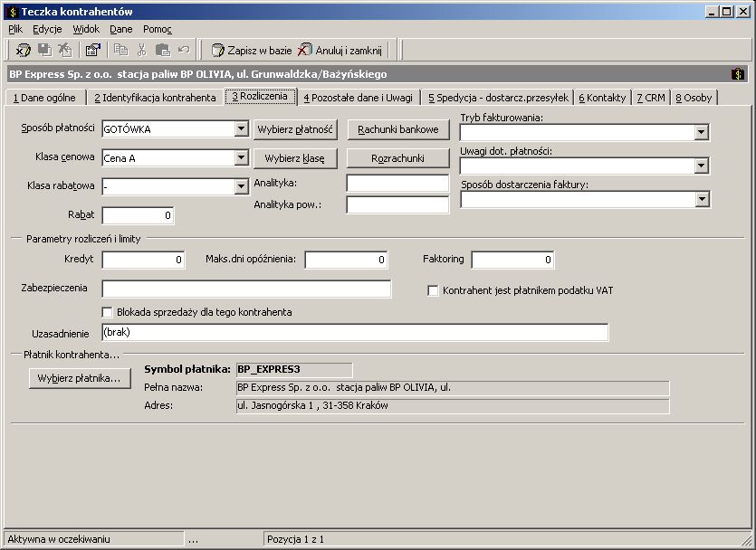The height and width of the screenshot is (550, 756).
Task: Expand the Klasa cenowa dropdown
Action: pyautogui.click(x=242, y=157)
